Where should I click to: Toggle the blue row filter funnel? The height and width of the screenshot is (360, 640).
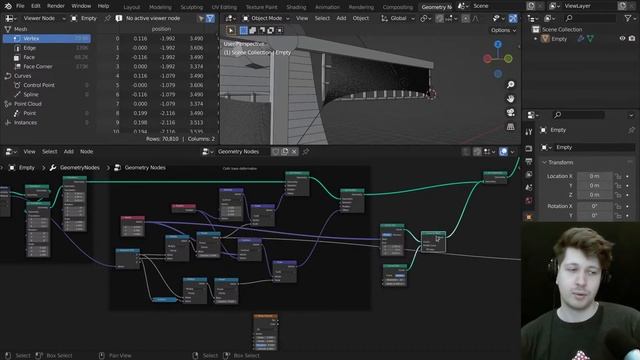(x=210, y=18)
